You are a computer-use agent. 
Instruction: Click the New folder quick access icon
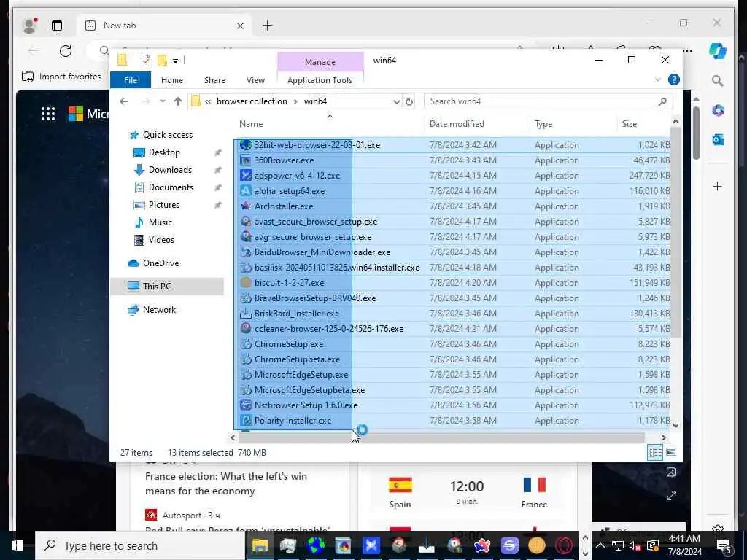(x=162, y=61)
